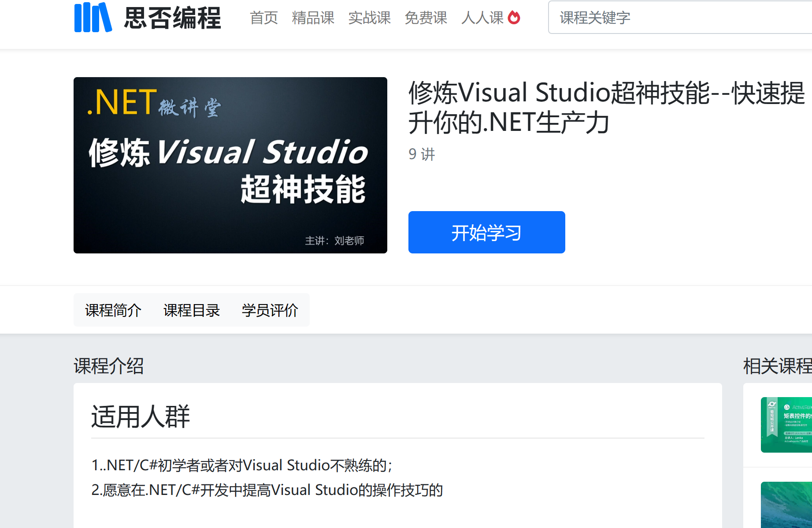The height and width of the screenshot is (528, 812).
Task: Focus the 课程关键字 search field
Action: [680, 18]
